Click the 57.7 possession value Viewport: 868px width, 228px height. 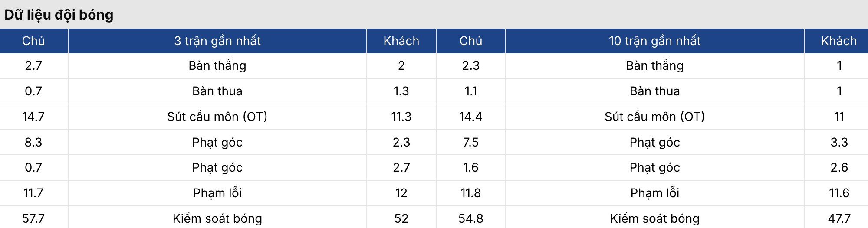click(33, 218)
